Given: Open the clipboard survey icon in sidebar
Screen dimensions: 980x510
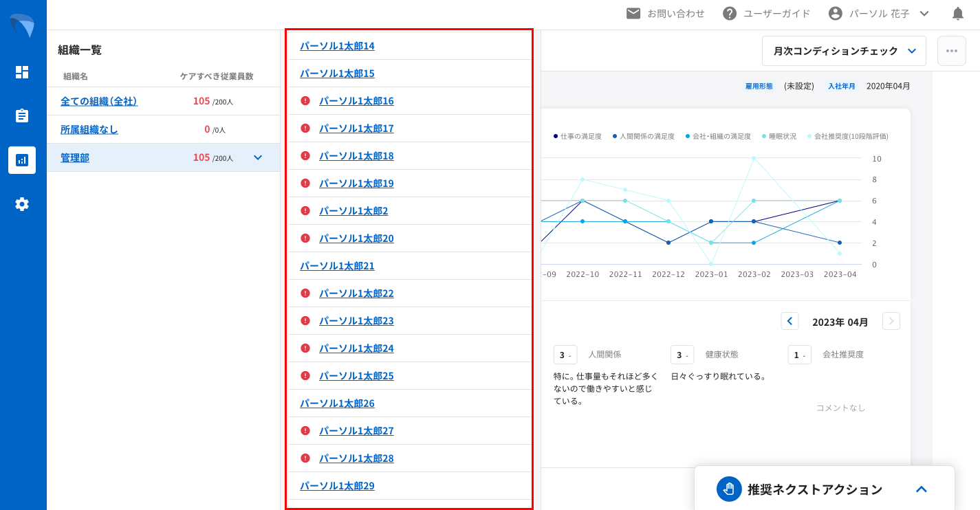Looking at the screenshot, I should pos(22,115).
